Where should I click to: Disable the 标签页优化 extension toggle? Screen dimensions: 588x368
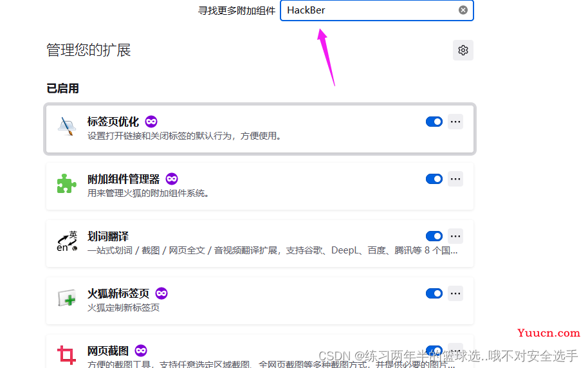434,122
